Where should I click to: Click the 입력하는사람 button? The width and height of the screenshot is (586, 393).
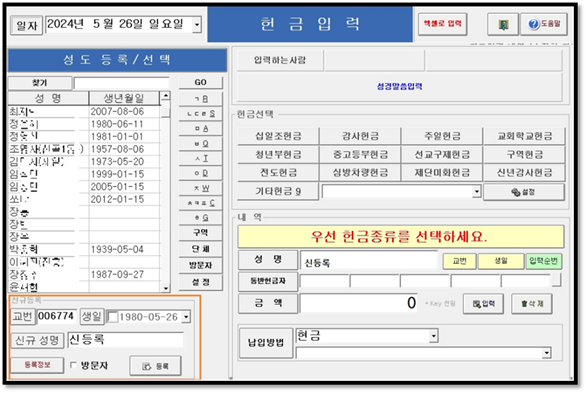[x=280, y=60]
